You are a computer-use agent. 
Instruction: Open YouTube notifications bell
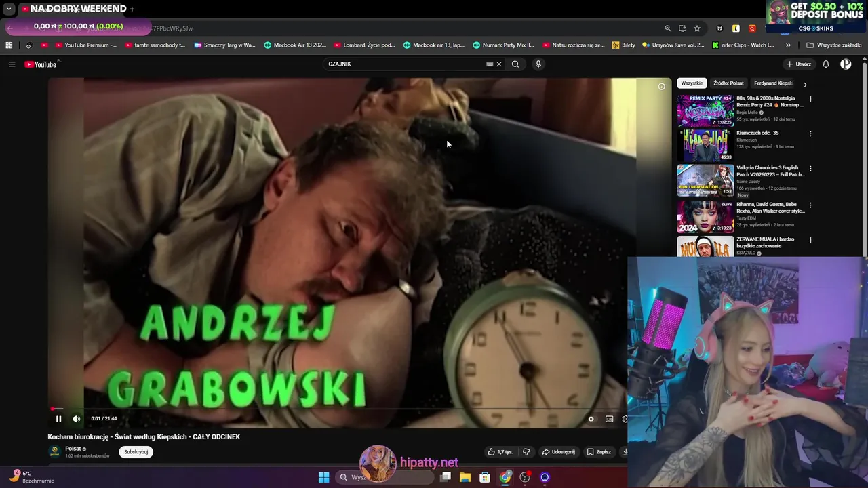pos(826,64)
